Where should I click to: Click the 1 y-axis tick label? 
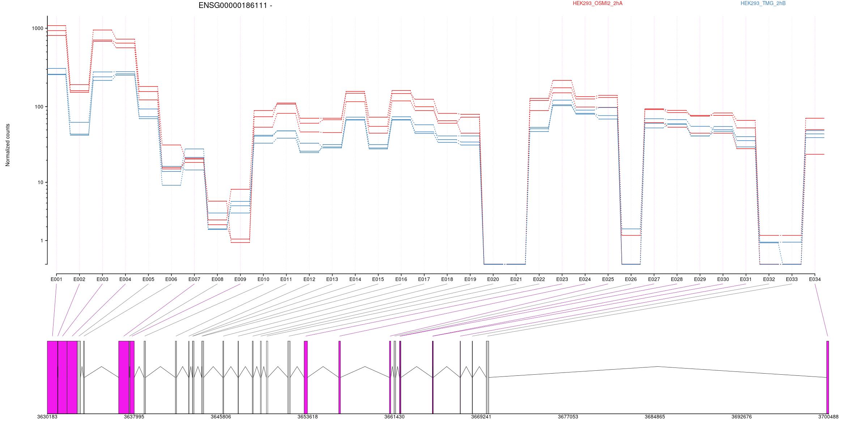[x=43, y=241]
